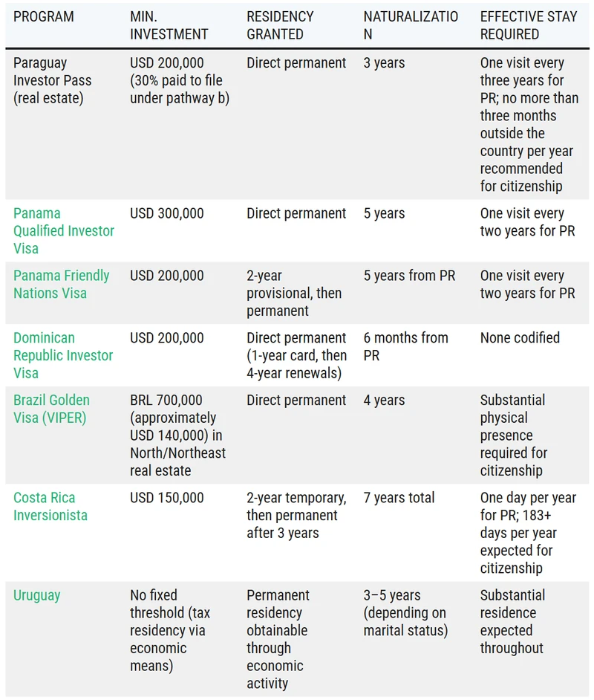Click the '2-year provisional, then permanent' cell
Image resolution: width=594 pixels, height=700 pixels.
(x=294, y=293)
